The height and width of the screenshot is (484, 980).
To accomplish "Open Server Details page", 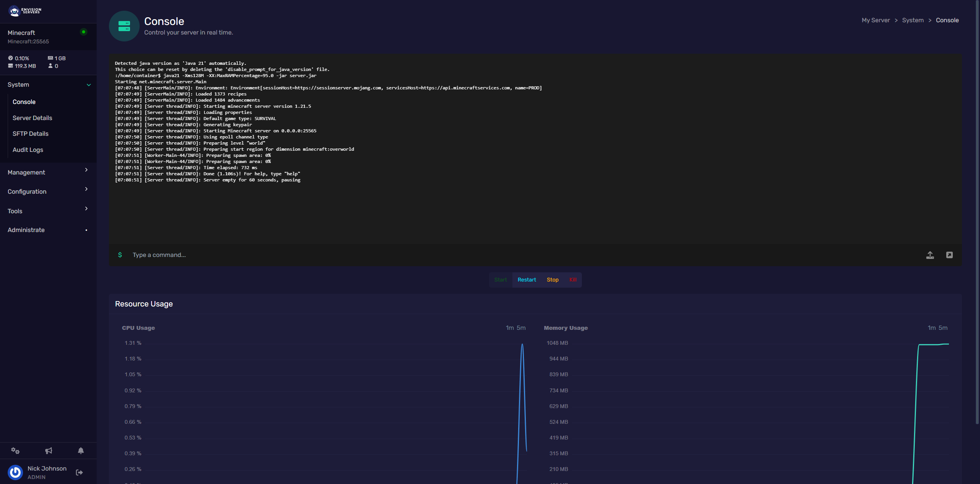I will tap(32, 118).
